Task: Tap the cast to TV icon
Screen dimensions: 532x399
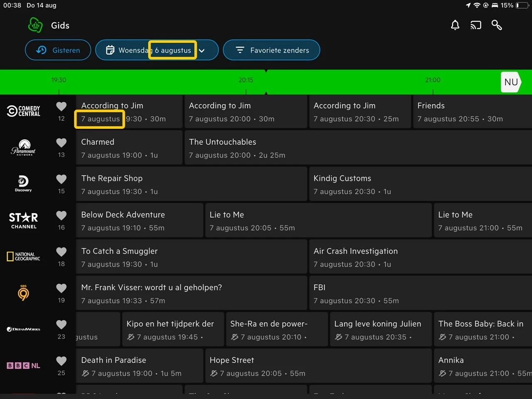Action: point(476,25)
